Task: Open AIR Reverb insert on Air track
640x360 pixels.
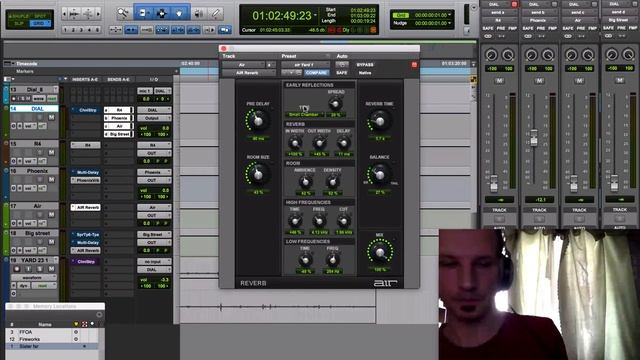Action: click(x=86, y=207)
